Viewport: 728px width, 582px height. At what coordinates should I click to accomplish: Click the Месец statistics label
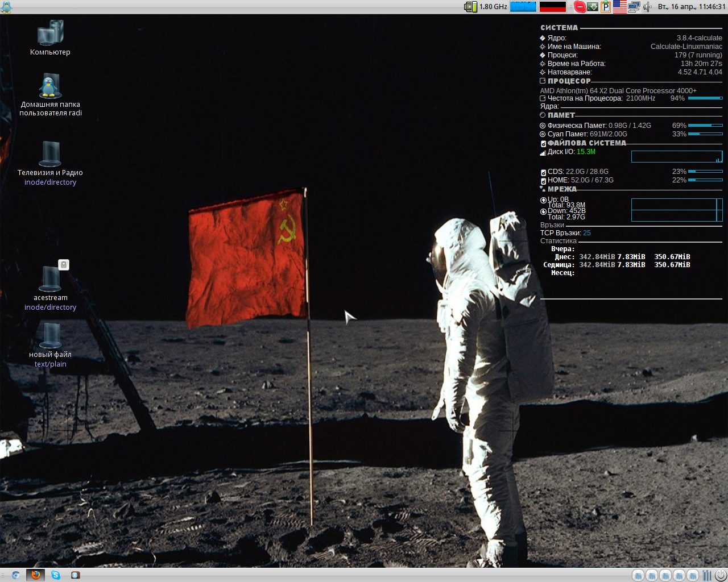point(562,273)
